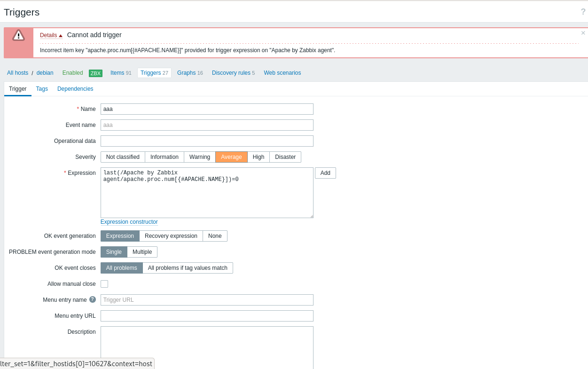Choose Recovery expression for OK event generation
Screen dimensions: 588x369
(x=171, y=236)
